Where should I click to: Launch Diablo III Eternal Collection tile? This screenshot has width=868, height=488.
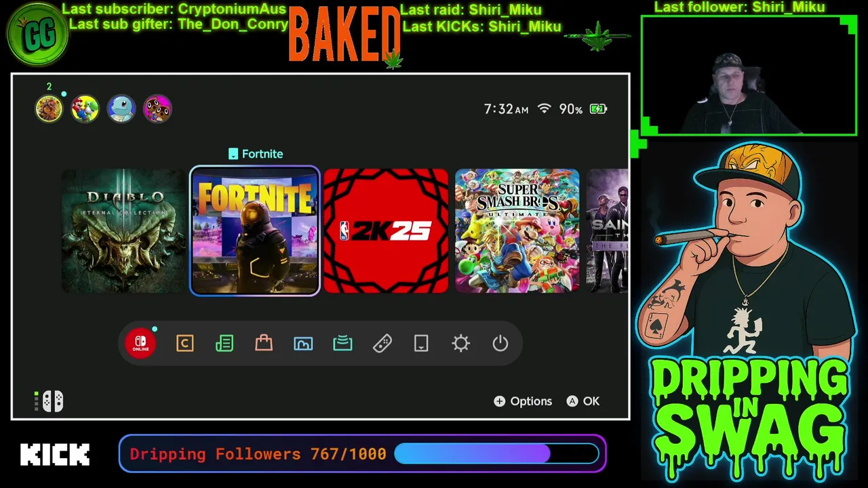pos(123,231)
